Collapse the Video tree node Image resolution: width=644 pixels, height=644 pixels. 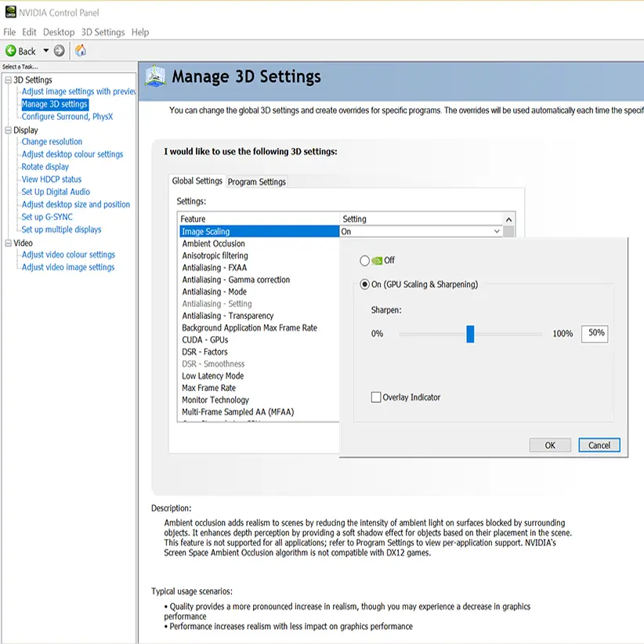point(9,243)
